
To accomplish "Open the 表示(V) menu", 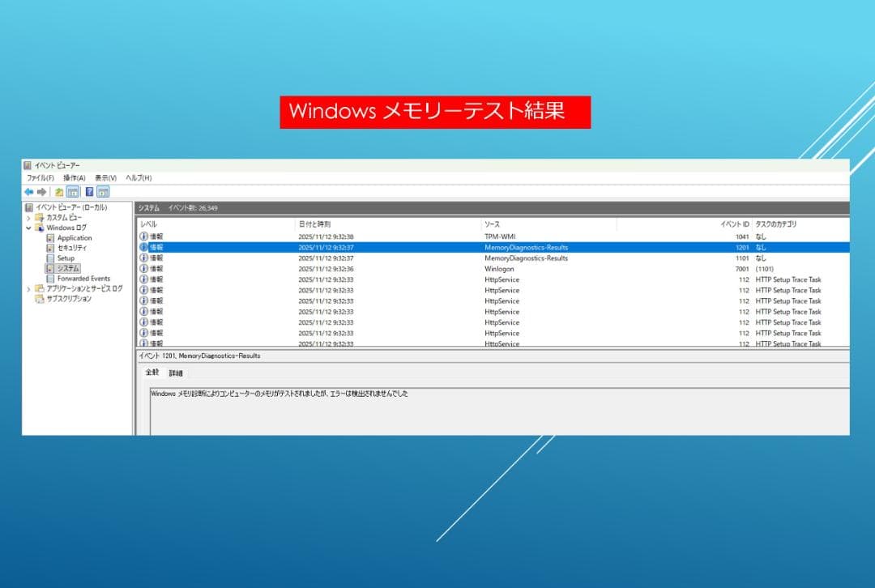I will click(106, 178).
